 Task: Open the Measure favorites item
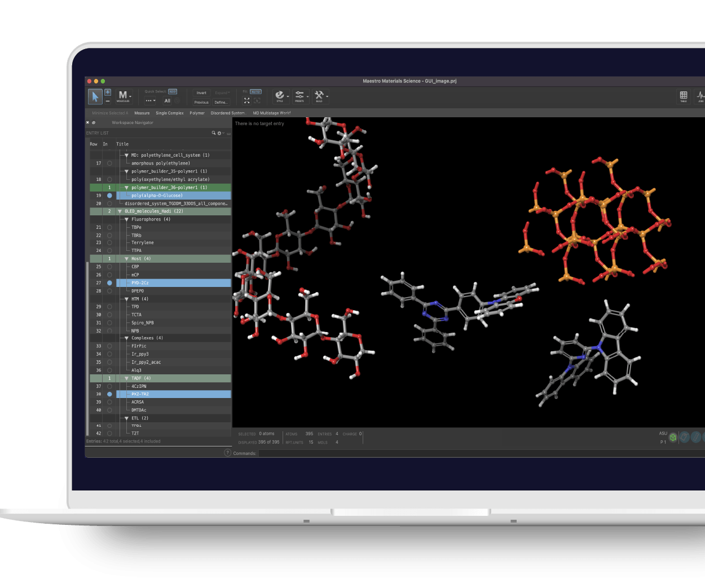point(142,113)
